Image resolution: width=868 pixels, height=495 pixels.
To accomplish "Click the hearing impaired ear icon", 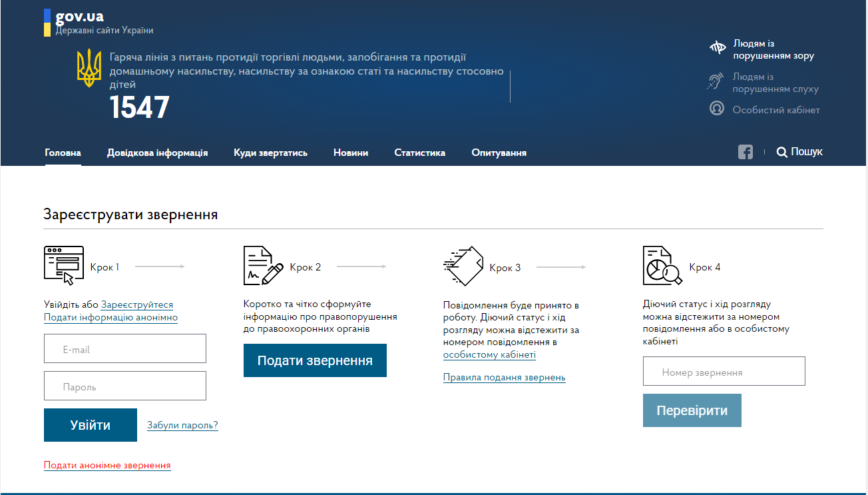I will click(x=716, y=82).
